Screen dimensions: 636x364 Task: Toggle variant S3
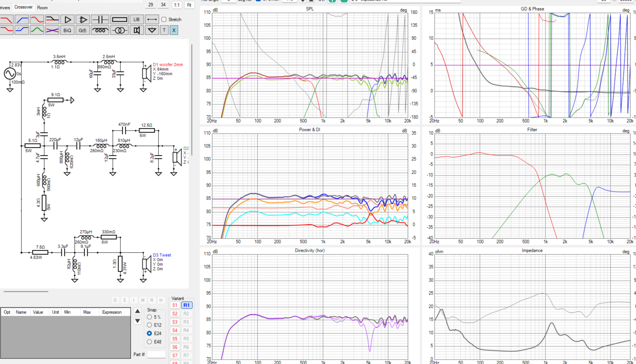175,322
